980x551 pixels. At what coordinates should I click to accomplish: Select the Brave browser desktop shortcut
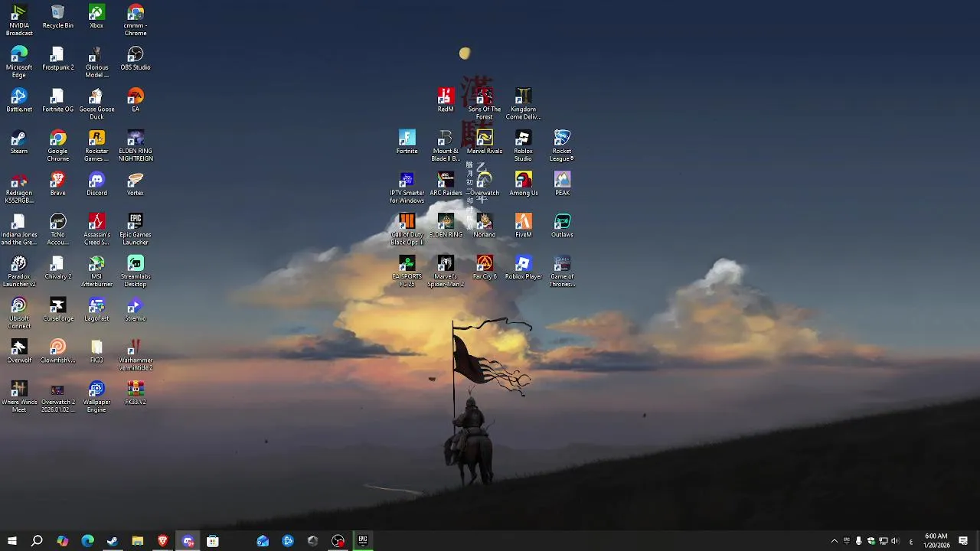coord(58,184)
